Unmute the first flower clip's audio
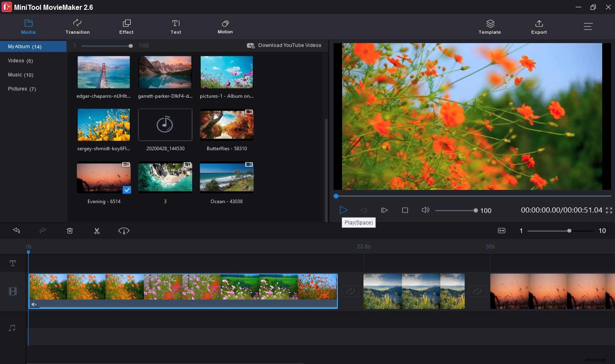The image size is (615, 364). (x=34, y=304)
